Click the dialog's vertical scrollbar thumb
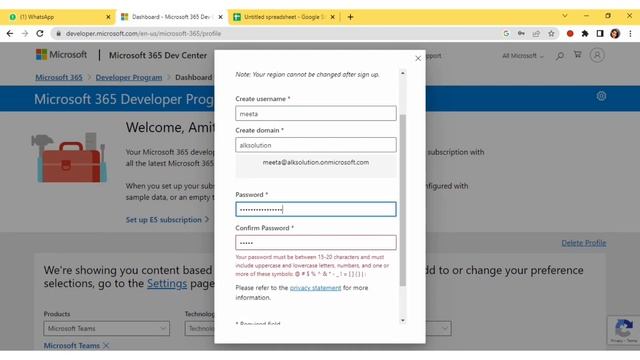Image resolution: width=640 pixels, height=360 pixels. [x=402, y=200]
